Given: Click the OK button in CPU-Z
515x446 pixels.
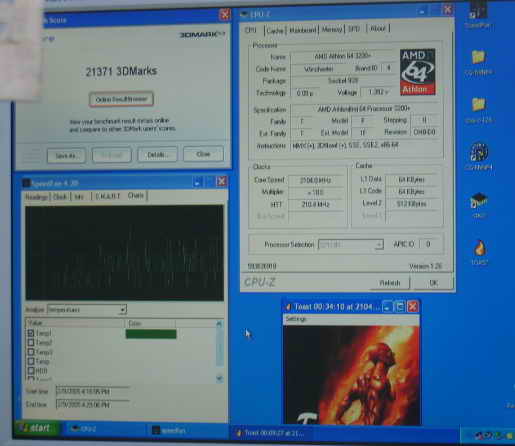Looking at the screenshot, I should [433, 283].
